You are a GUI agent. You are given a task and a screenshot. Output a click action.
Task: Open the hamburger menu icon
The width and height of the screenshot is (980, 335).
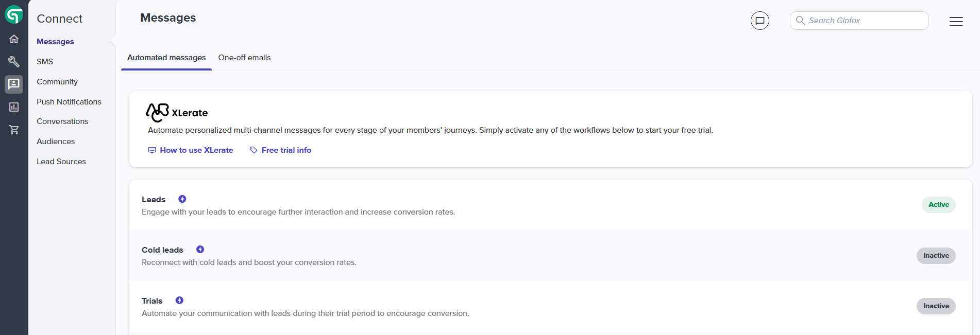pos(956,21)
